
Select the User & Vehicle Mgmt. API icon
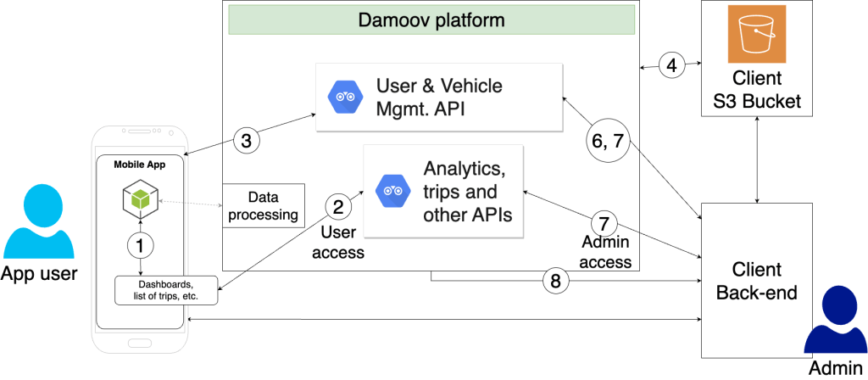coord(345,96)
